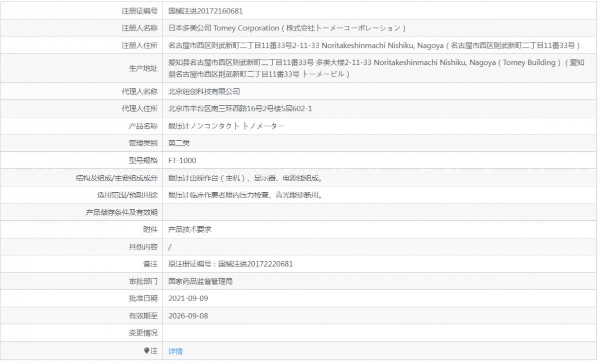Click the agent address 北京市丰台区南三环西路16号
Screen dimensions: 600x364
coord(240,108)
